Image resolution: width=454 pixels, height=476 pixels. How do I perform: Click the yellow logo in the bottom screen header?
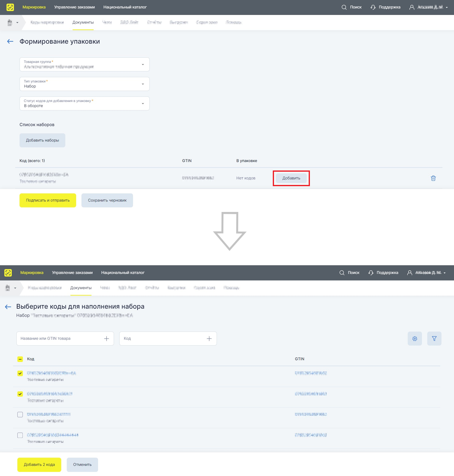coord(8,273)
